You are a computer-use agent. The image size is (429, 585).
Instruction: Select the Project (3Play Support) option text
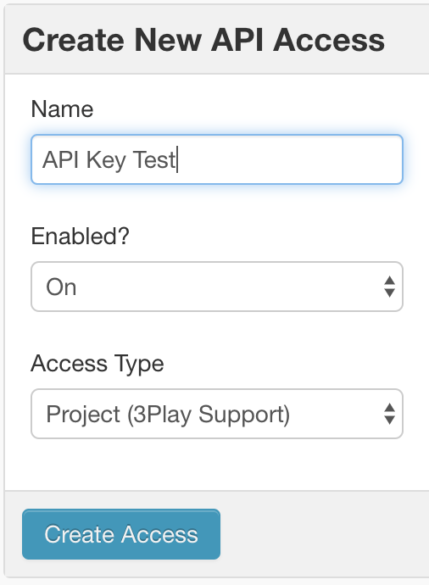[168, 415]
